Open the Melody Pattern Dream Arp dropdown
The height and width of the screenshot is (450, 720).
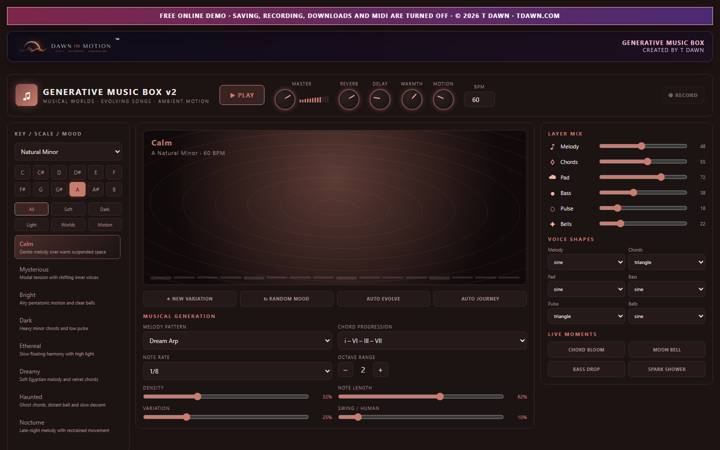237,341
